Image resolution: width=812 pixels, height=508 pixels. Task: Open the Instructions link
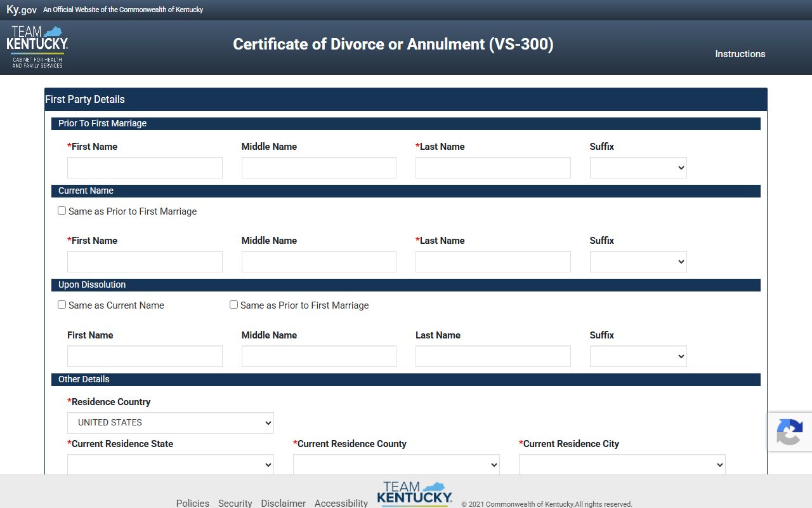[740, 54]
